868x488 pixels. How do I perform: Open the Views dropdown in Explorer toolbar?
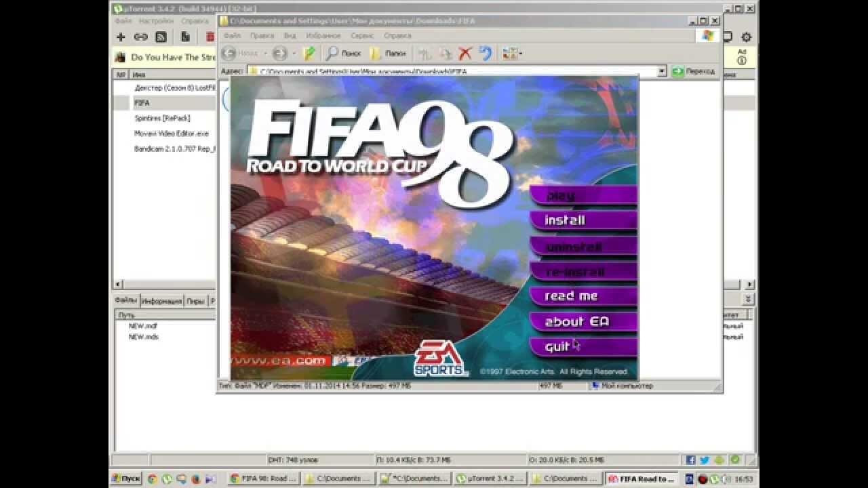point(511,54)
